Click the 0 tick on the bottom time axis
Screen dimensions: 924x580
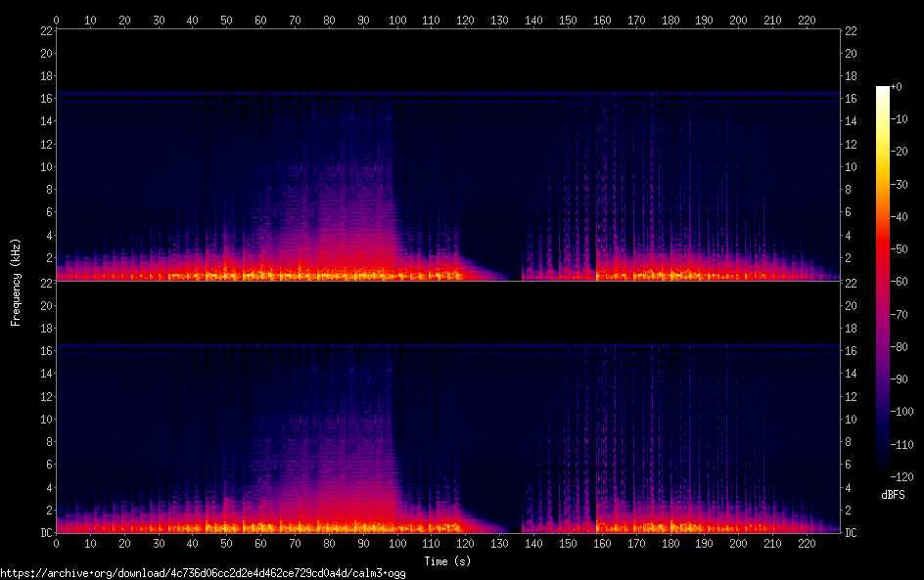56,542
